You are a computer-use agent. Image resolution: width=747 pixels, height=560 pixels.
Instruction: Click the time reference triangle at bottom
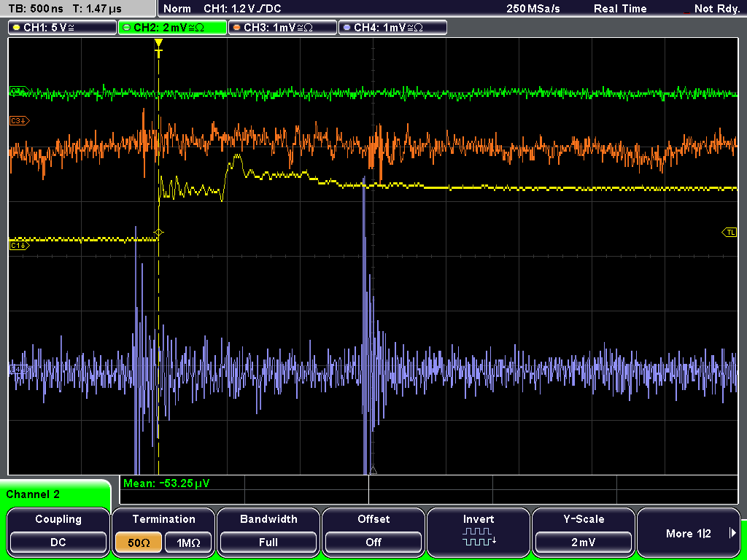[373, 470]
